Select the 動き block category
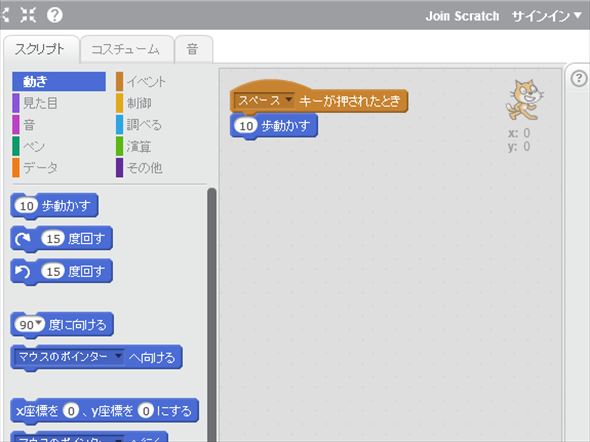Image resolution: width=590 pixels, height=442 pixels. coord(59,82)
